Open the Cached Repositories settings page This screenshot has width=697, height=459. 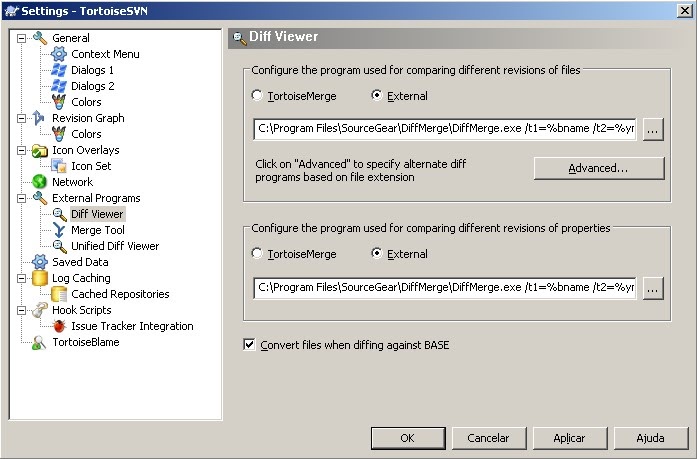click(x=120, y=294)
